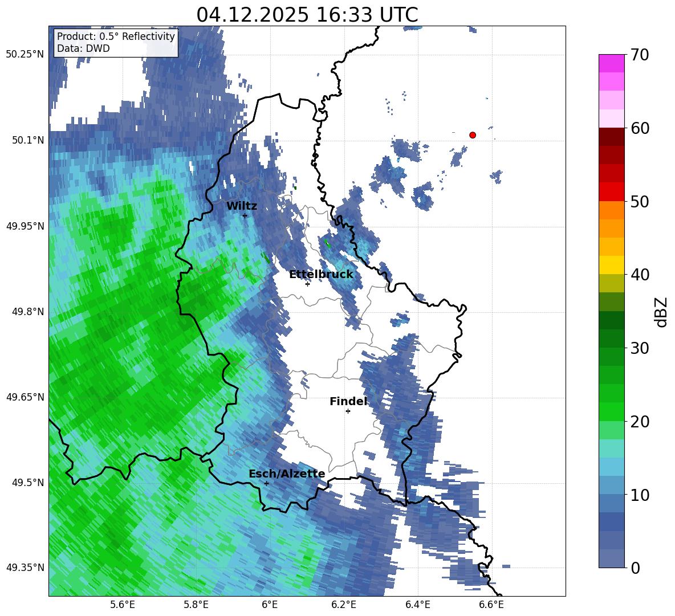The image size is (675, 616).
Task: Click the Product: 0.5° Reflectivity text
Action: 116,36
